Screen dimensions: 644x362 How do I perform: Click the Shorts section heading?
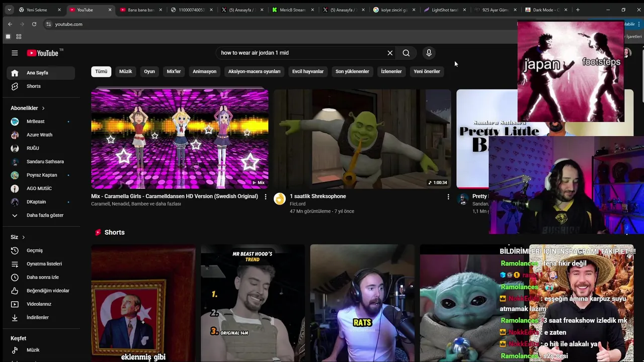pyautogui.click(x=115, y=232)
